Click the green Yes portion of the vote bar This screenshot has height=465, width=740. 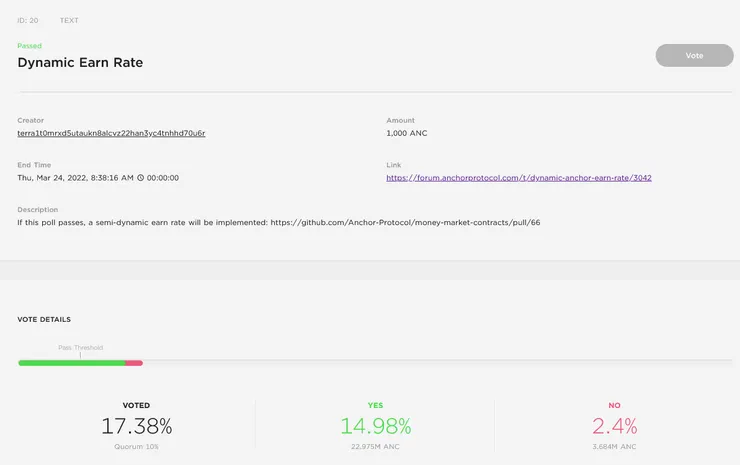tap(70, 362)
